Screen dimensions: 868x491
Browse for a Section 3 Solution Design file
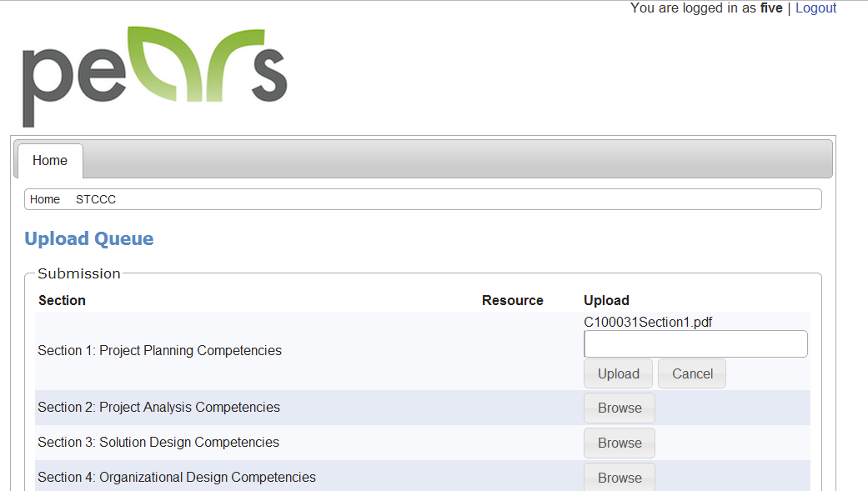pyautogui.click(x=619, y=443)
